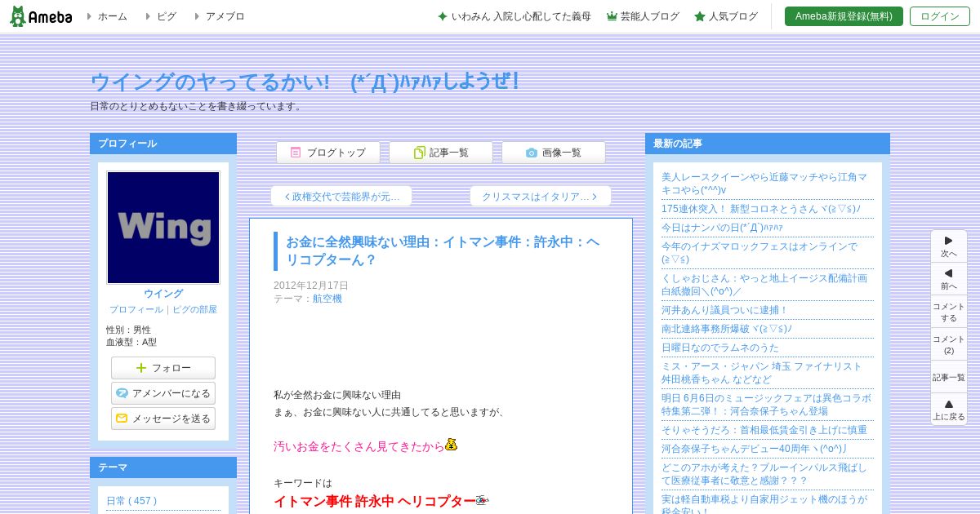Click floating 記事一覧 button

949,377
